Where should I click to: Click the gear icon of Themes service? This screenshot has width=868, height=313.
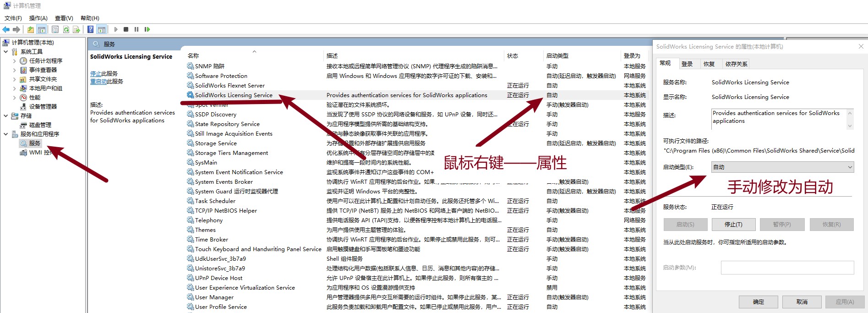pos(190,230)
